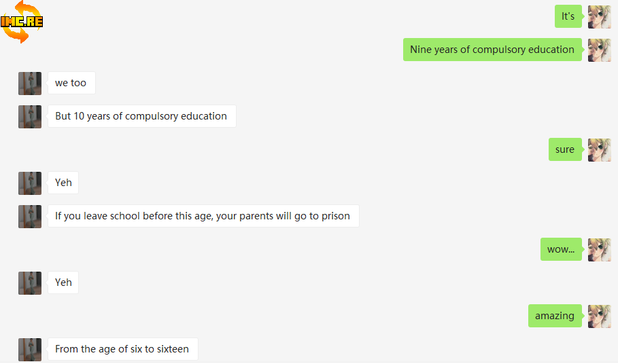Click the avatar next to "sure" bubble
This screenshot has width=618, height=364.
pyautogui.click(x=599, y=150)
